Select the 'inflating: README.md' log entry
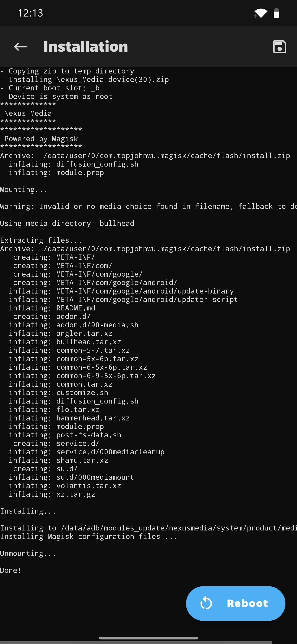The height and width of the screenshot is (644, 297). coord(52,308)
